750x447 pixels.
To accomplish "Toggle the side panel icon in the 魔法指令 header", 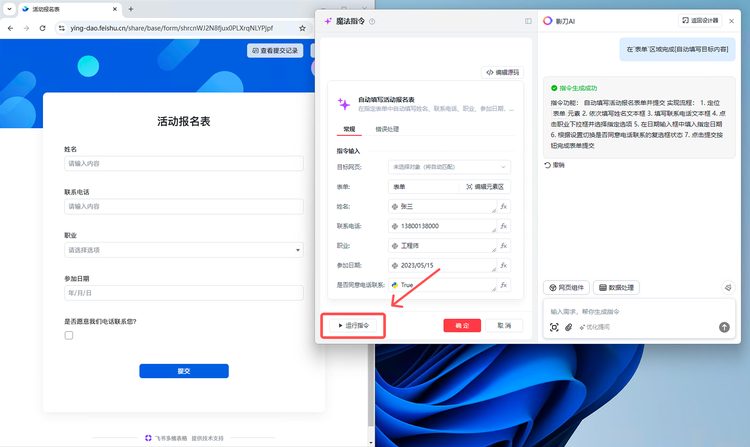I will 528,21.
